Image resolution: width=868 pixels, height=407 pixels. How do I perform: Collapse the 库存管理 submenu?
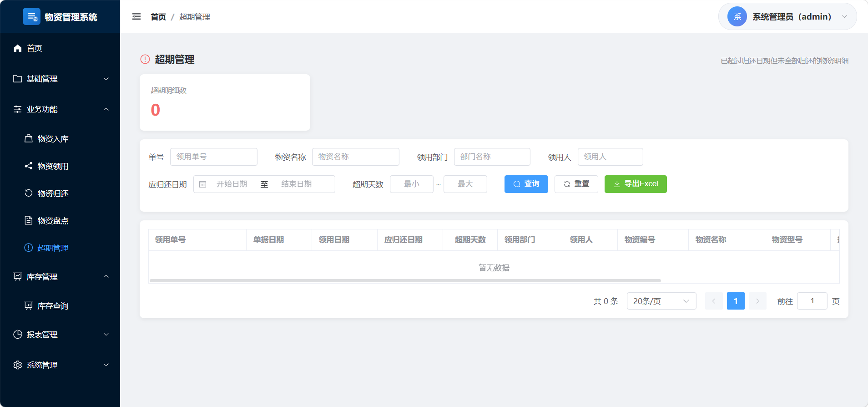pyautogui.click(x=60, y=277)
